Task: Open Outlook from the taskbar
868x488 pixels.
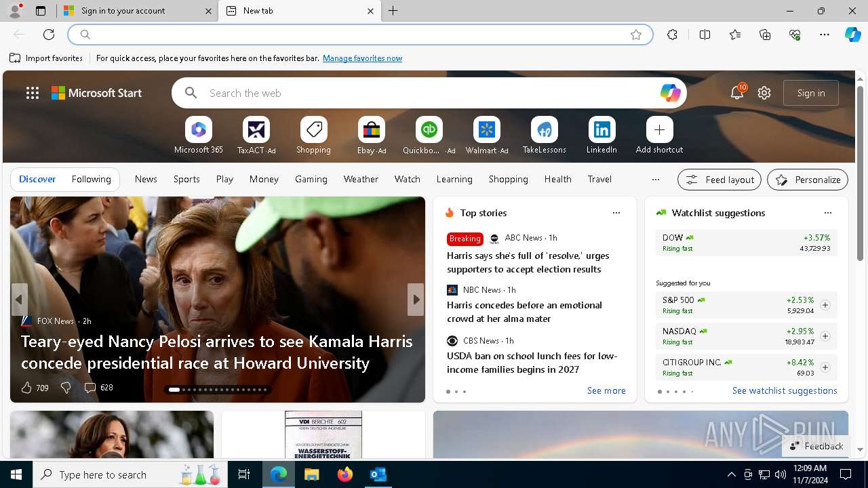Action: click(x=378, y=474)
